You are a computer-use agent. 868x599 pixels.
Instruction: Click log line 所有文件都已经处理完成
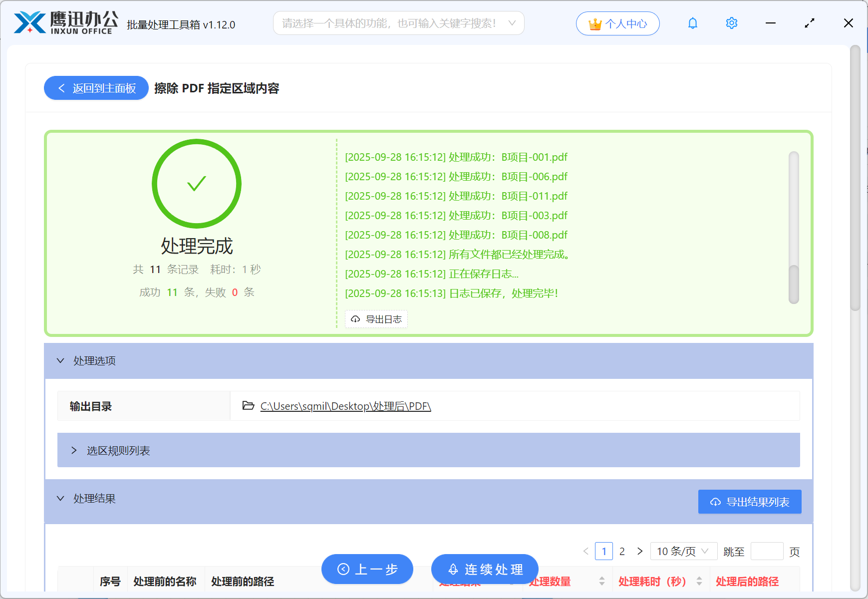click(457, 254)
